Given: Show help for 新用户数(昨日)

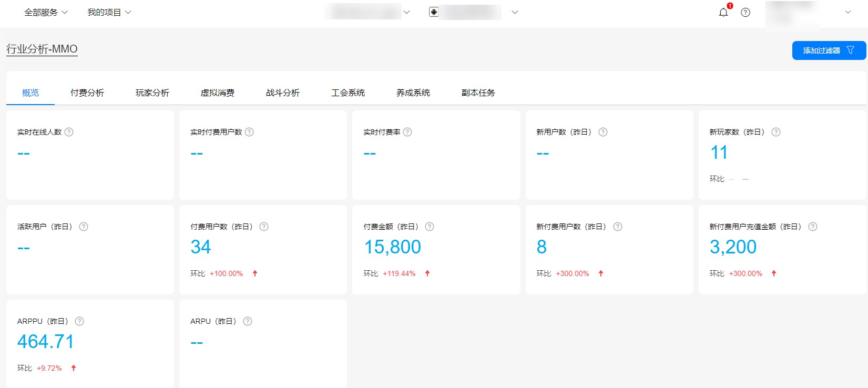Looking at the screenshot, I should pos(603,132).
